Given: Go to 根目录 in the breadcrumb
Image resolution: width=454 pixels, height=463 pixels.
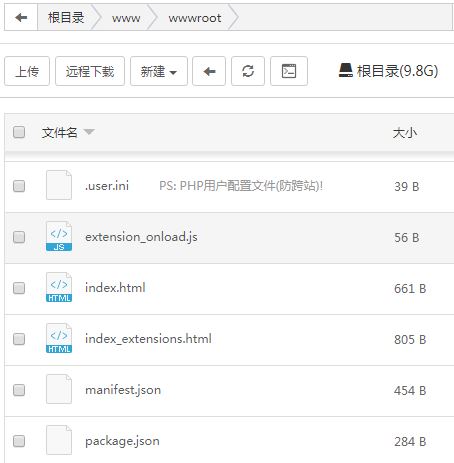Looking at the screenshot, I should click(x=66, y=17).
